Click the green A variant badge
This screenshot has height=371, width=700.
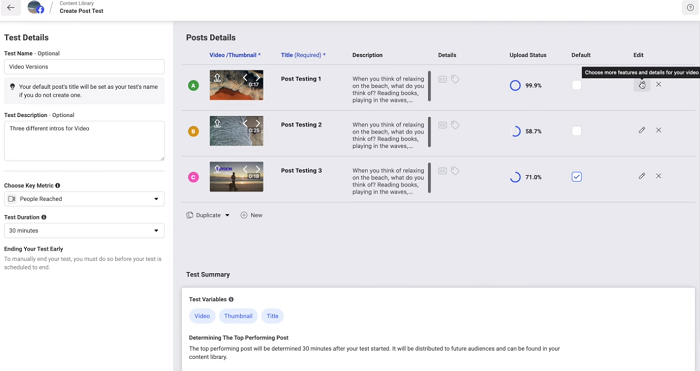193,86
